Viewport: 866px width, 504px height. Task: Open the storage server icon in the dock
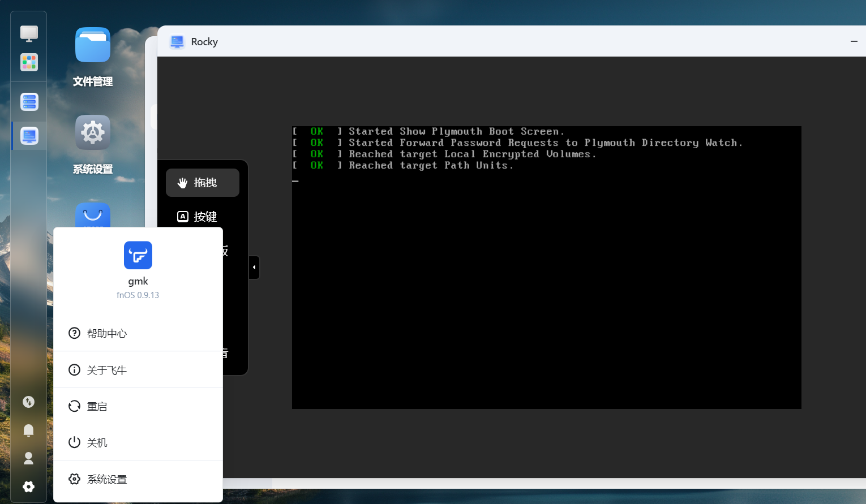coord(29,102)
